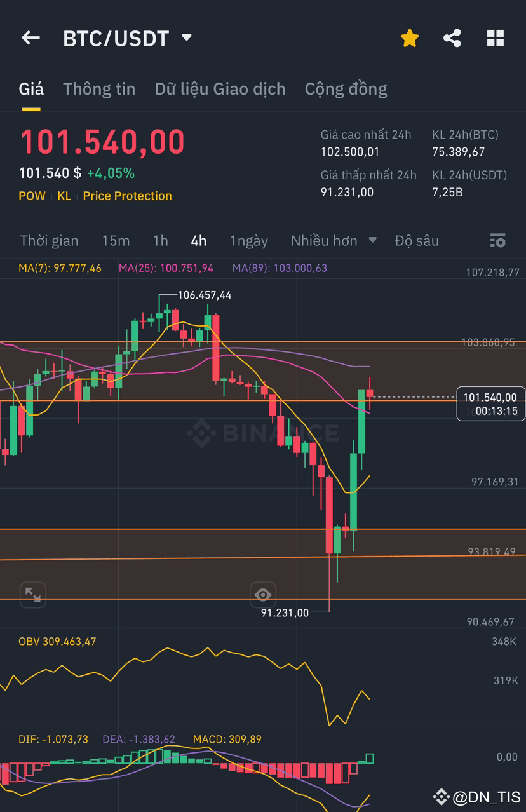This screenshot has width=526, height=812.
Task: Switch to the Thông tin tab
Action: point(99,89)
